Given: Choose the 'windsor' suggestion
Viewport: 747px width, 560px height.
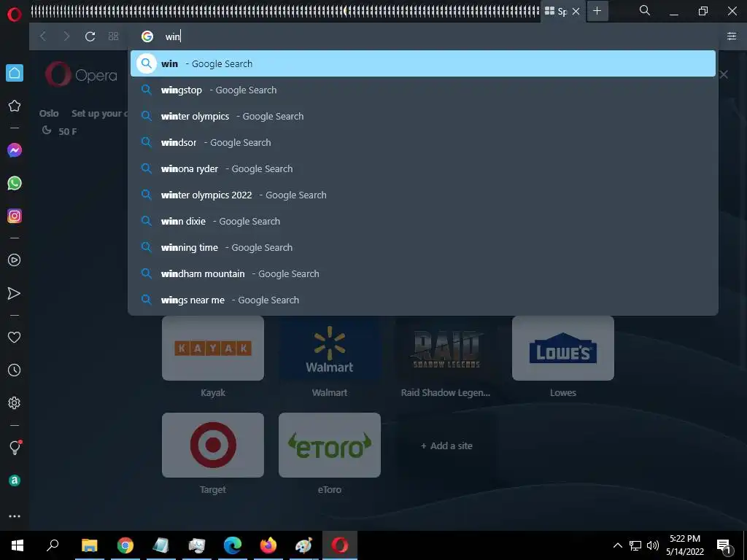Looking at the screenshot, I should 423,142.
